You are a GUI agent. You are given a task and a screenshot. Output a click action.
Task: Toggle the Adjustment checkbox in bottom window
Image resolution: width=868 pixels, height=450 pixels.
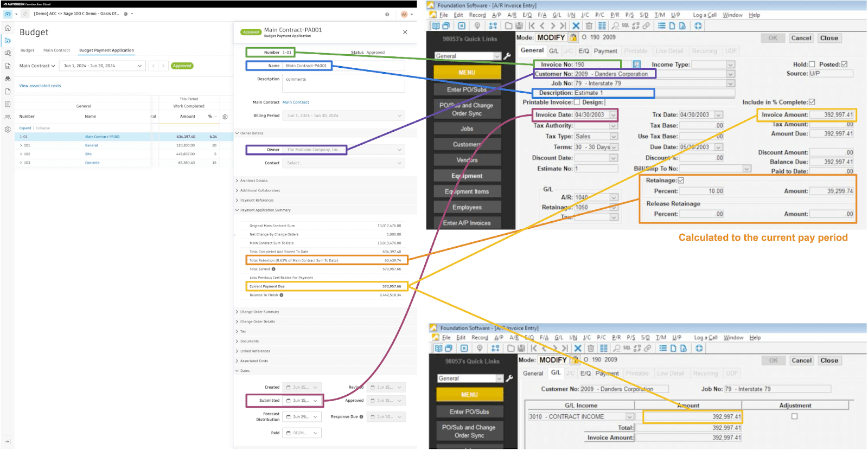point(794,416)
